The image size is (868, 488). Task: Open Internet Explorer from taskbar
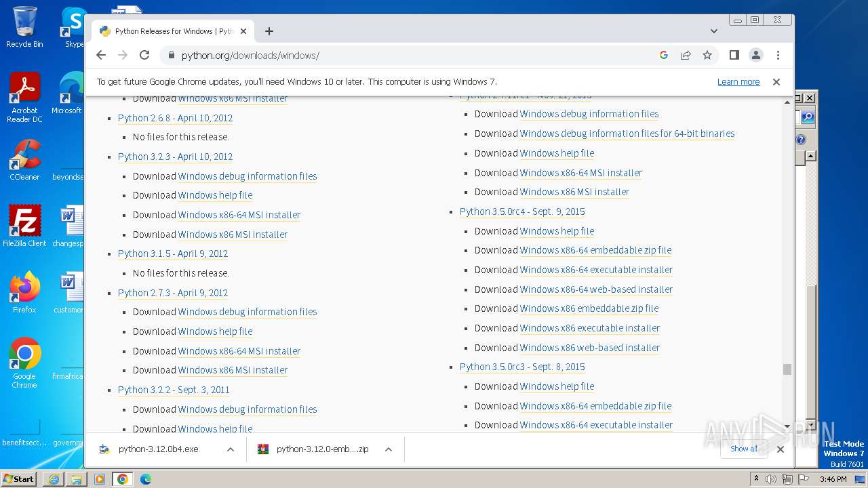point(54,479)
